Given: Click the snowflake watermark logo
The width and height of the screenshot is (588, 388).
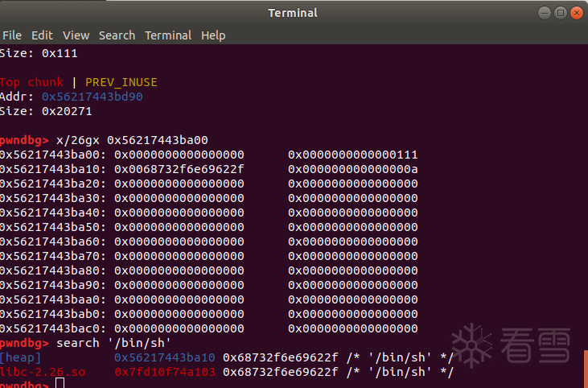Looking at the screenshot, I should tap(473, 345).
